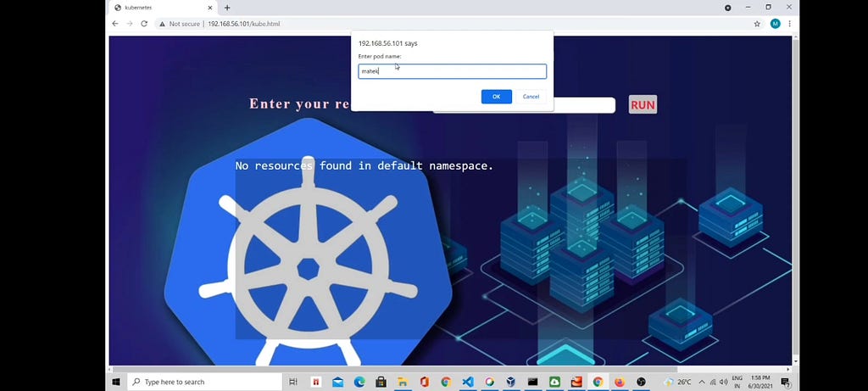The height and width of the screenshot is (391, 868).
Task: Open Chrome's three-dot menu
Action: [789, 24]
